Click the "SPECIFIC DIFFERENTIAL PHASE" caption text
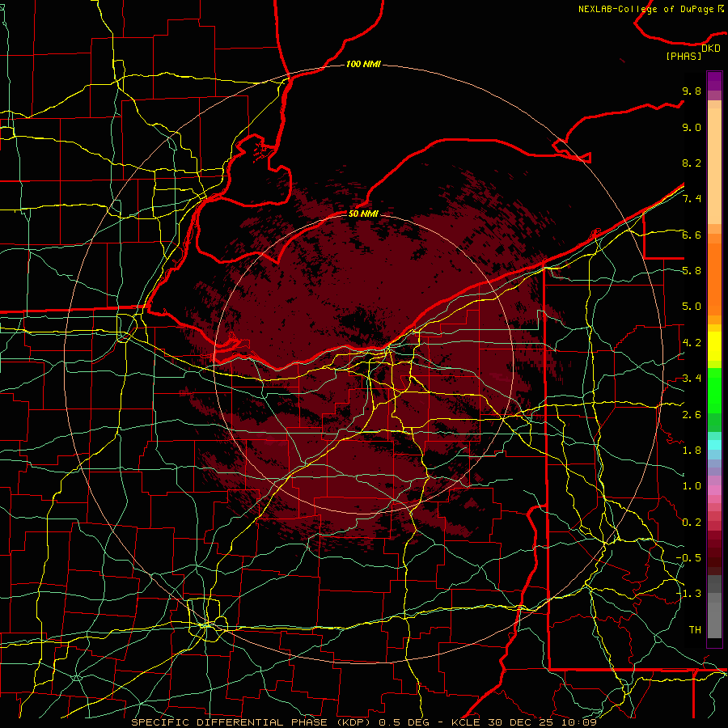 [x=231, y=722]
